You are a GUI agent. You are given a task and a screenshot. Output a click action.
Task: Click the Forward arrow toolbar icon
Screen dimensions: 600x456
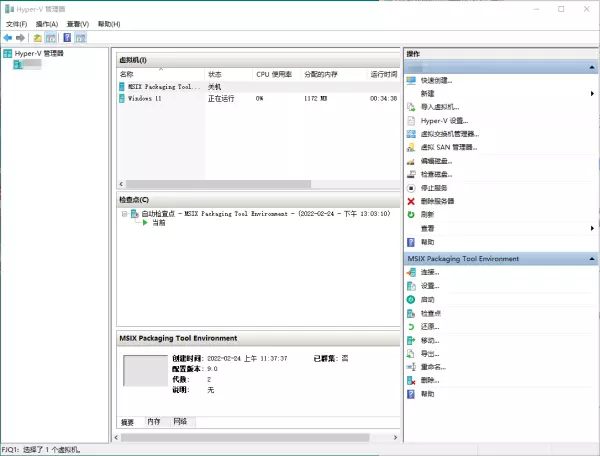click(x=20, y=38)
